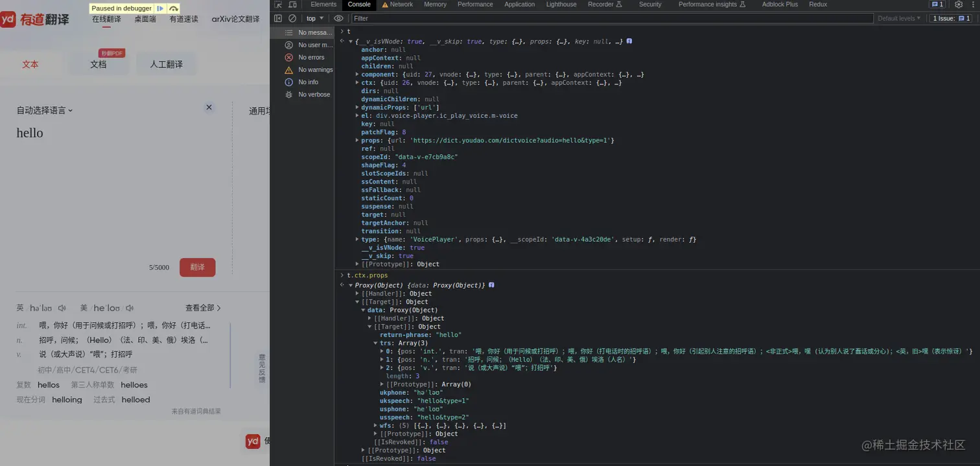The height and width of the screenshot is (466, 980).
Task: Clear the console with the ban icon
Action: tap(292, 18)
